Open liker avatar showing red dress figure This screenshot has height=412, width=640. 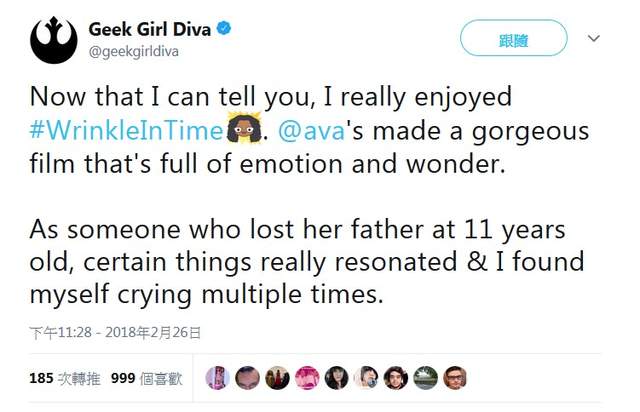pyautogui.click(x=277, y=377)
